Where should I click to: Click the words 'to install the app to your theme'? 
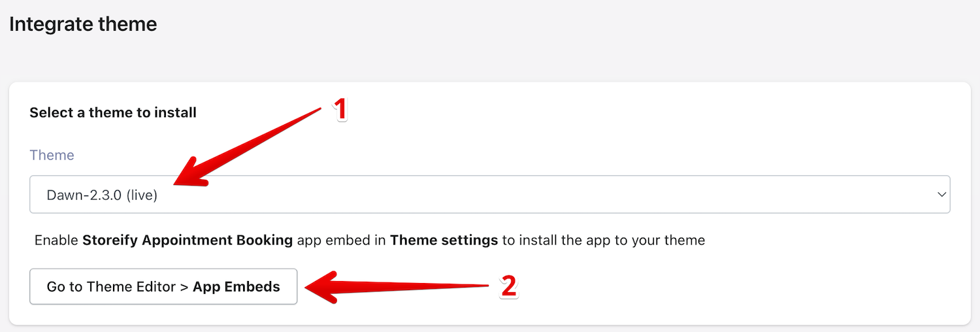(603, 240)
